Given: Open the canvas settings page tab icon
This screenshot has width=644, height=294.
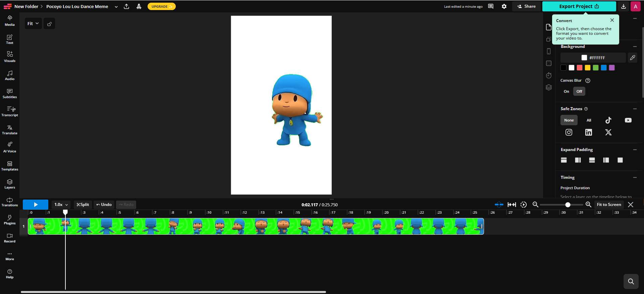Looking at the screenshot, I should pyautogui.click(x=549, y=27).
